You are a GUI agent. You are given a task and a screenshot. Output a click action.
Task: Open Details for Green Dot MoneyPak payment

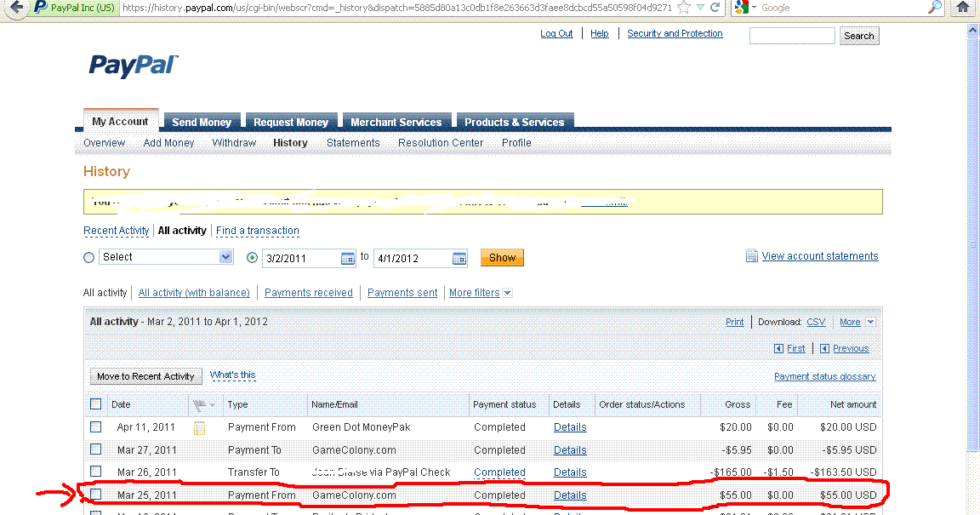click(570, 427)
